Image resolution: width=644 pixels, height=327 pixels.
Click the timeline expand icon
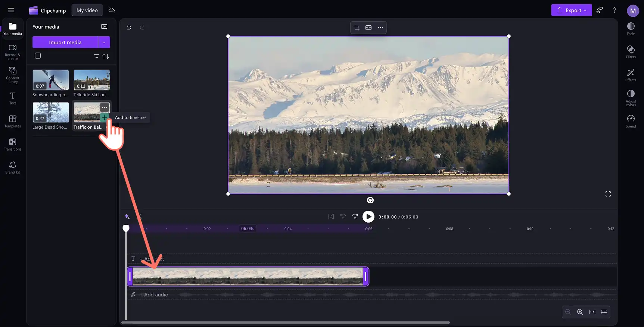coord(604,312)
